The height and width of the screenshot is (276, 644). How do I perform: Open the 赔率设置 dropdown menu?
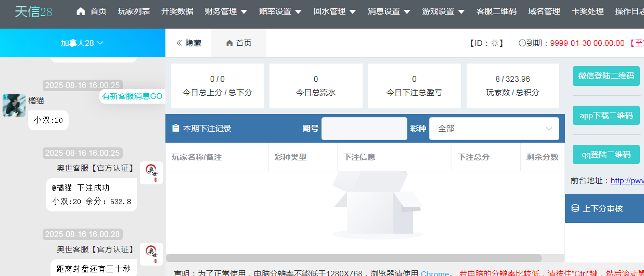pyautogui.click(x=280, y=11)
